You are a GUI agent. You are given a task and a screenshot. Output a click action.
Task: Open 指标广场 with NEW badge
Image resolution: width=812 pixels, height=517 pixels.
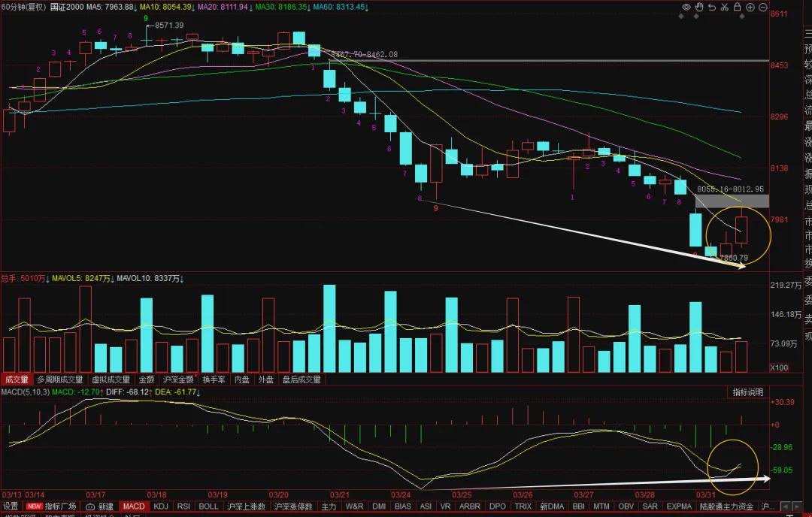(51, 506)
